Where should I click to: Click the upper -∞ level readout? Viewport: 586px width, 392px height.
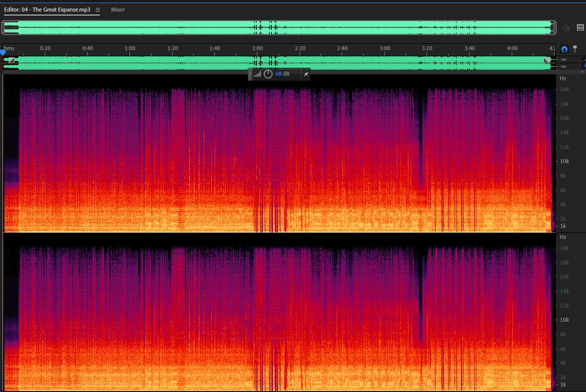(x=563, y=60)
